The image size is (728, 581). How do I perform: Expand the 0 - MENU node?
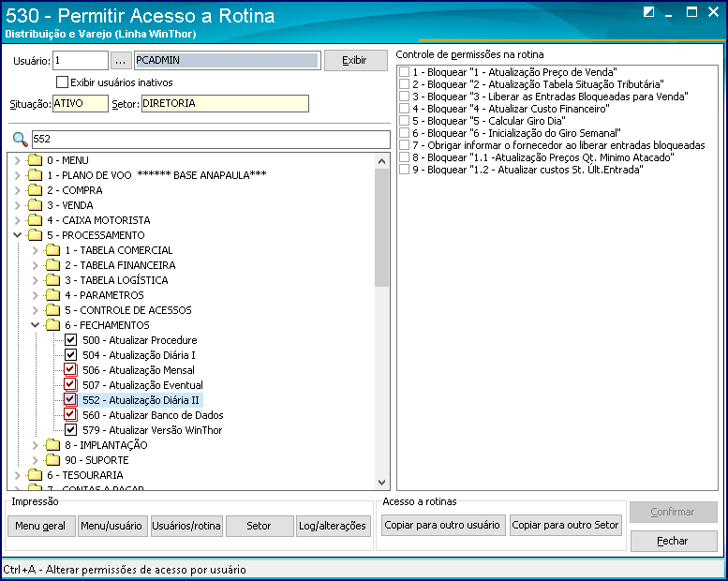coord(17,160)
